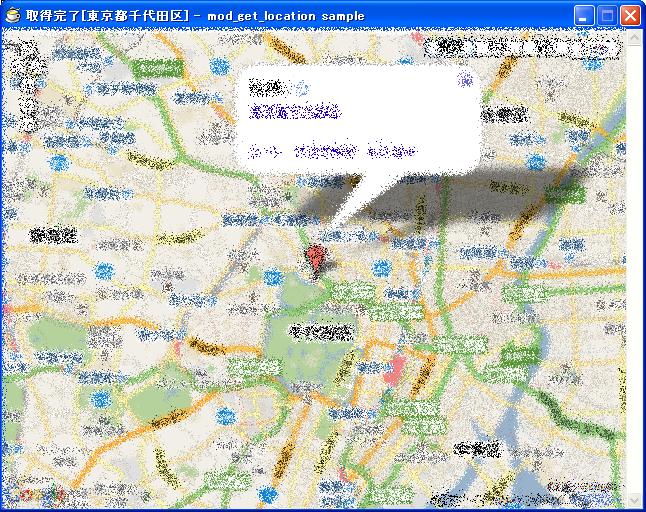Minimize the mod_get_location sample window
Screen dimensions: 646x512
point(584,16)
